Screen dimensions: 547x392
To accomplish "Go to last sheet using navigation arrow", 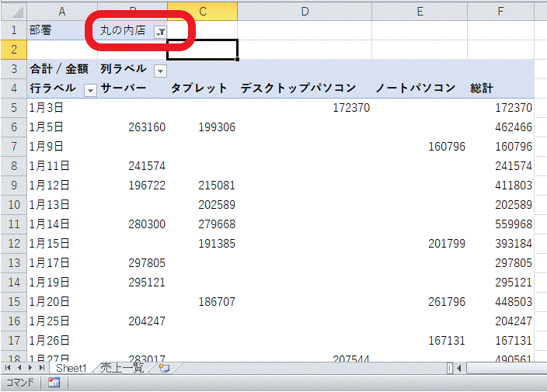I will [x=42, y=368].
